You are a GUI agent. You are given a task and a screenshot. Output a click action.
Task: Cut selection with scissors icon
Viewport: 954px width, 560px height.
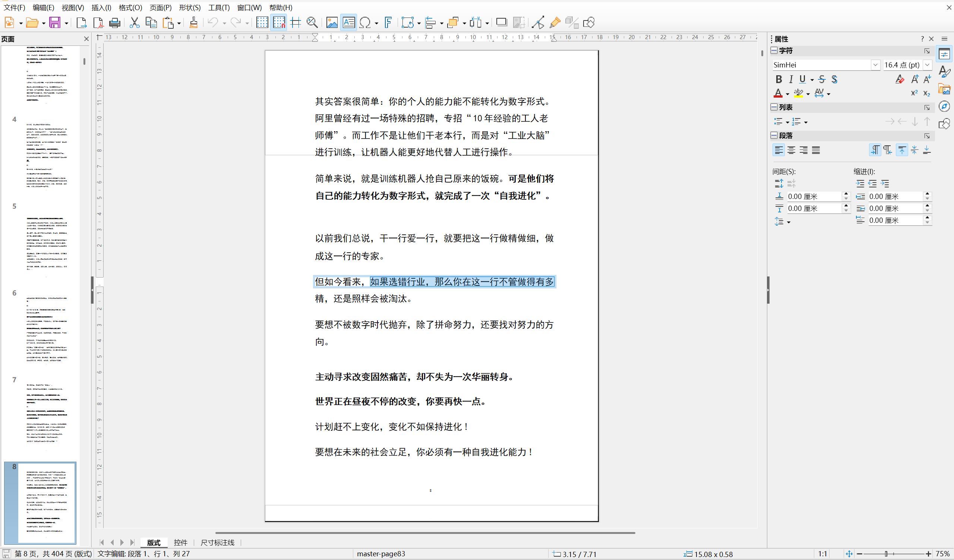coord(135,23)
